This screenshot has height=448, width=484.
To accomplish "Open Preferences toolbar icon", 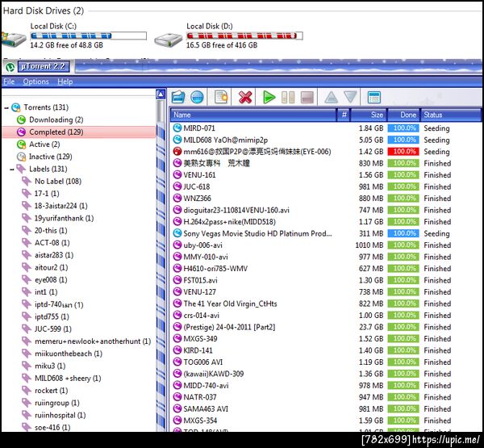I will click(x=373, y=98).
